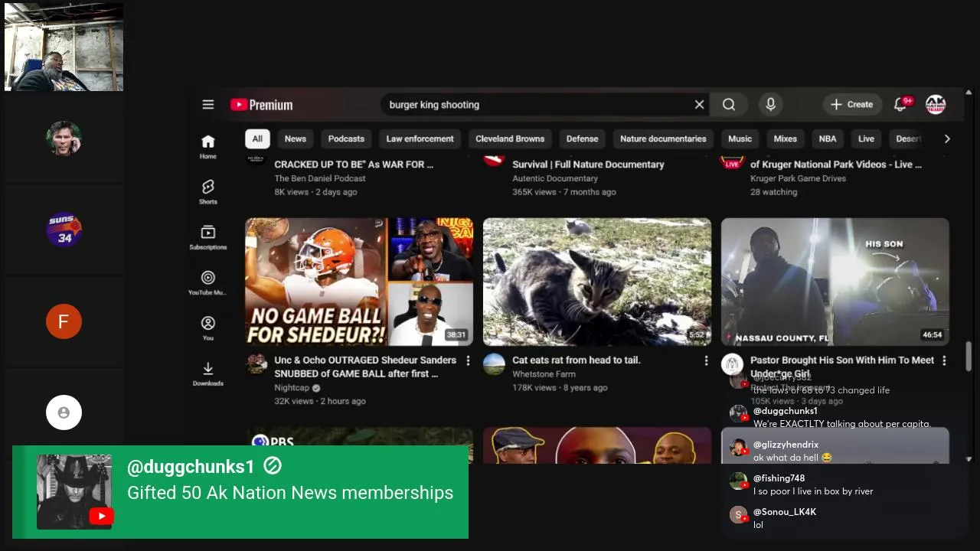Open the account avatar menu
Screen dimensions: 980x551
pyautogui.click(x=936, y=105)
